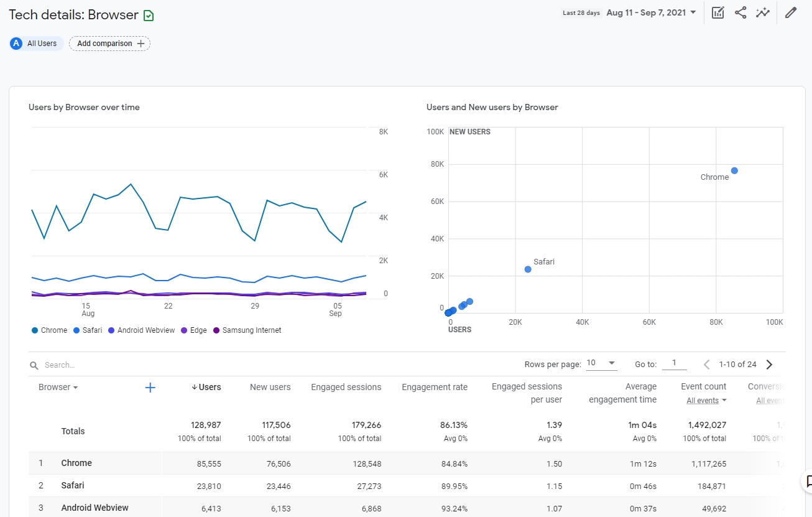Click the share report icon

click(x=740, y=12)
